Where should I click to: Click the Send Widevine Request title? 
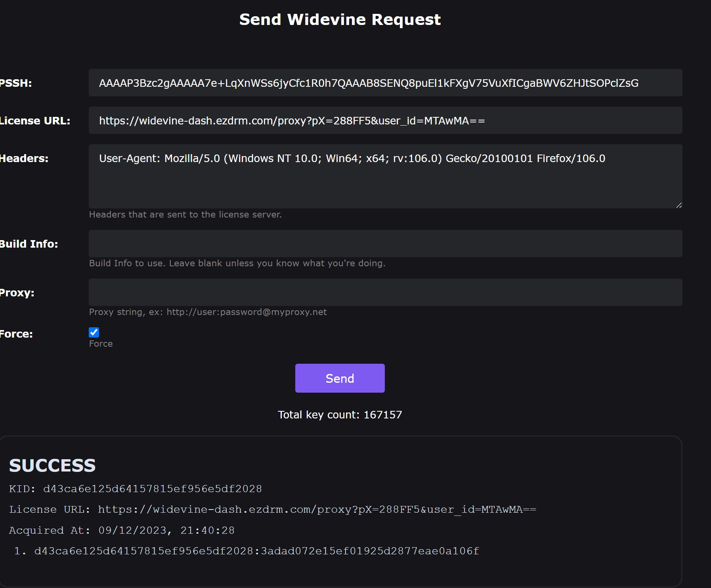point(340,19)
